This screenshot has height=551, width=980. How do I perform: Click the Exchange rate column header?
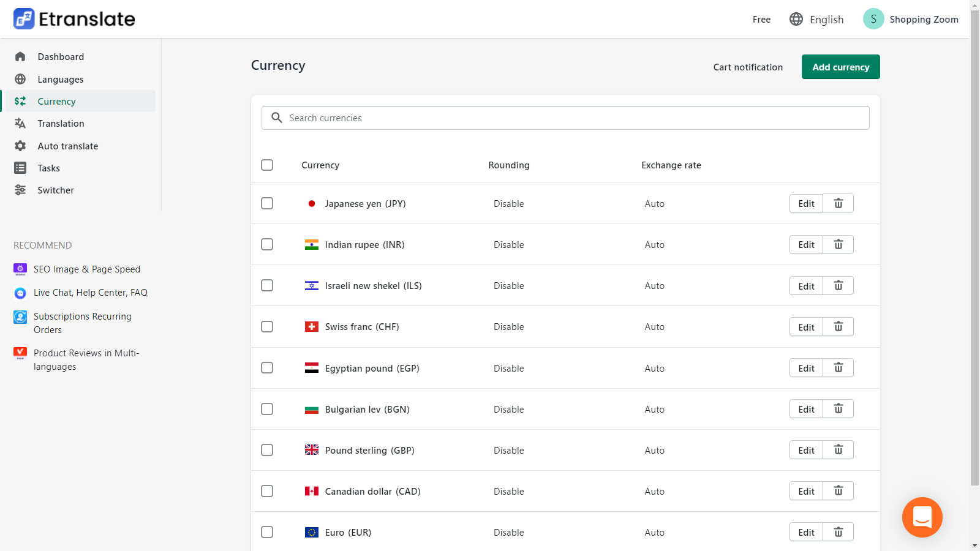click(671, 165)
